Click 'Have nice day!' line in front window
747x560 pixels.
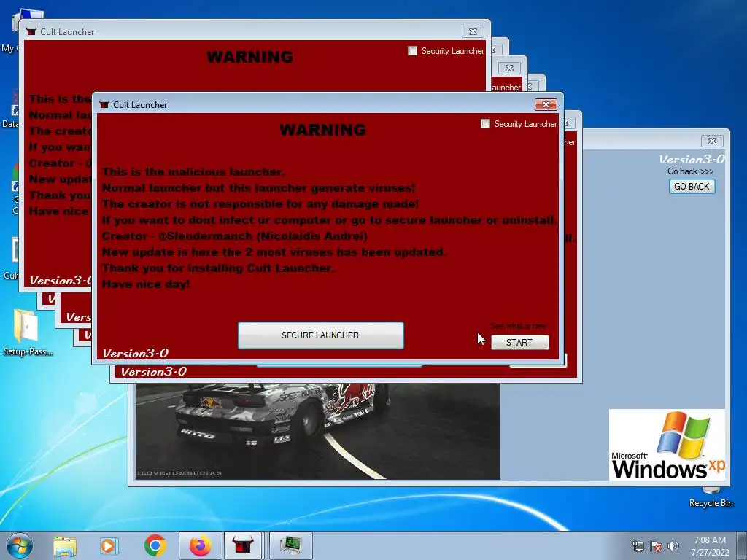146,284
